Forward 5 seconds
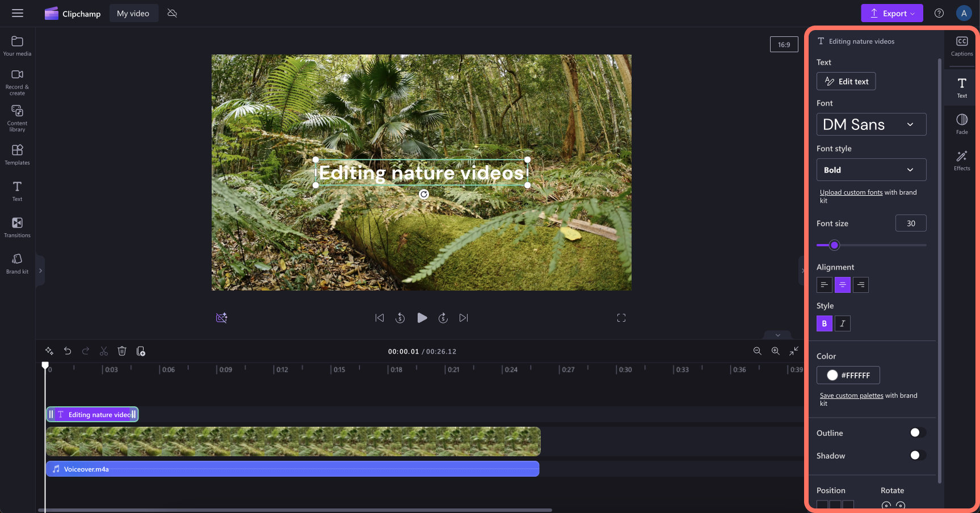This screenshot has width=980, height=513. [443, 318]
